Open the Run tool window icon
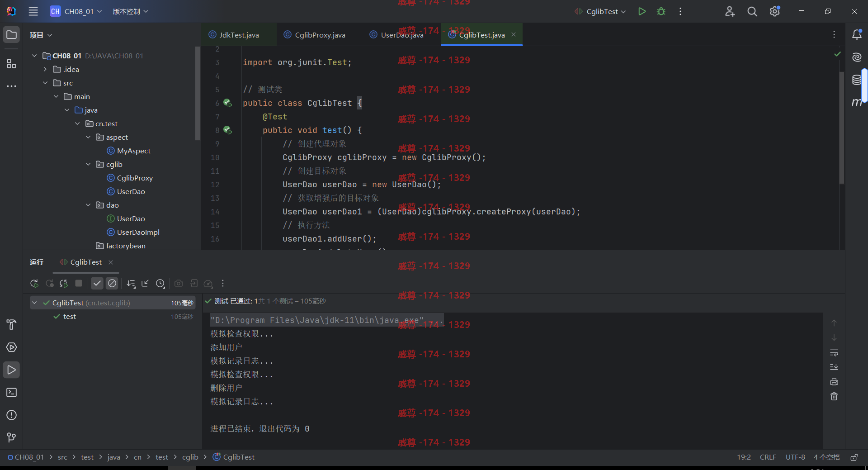Image resolution: width=868 pixels, height=470 pixels. 11,370
